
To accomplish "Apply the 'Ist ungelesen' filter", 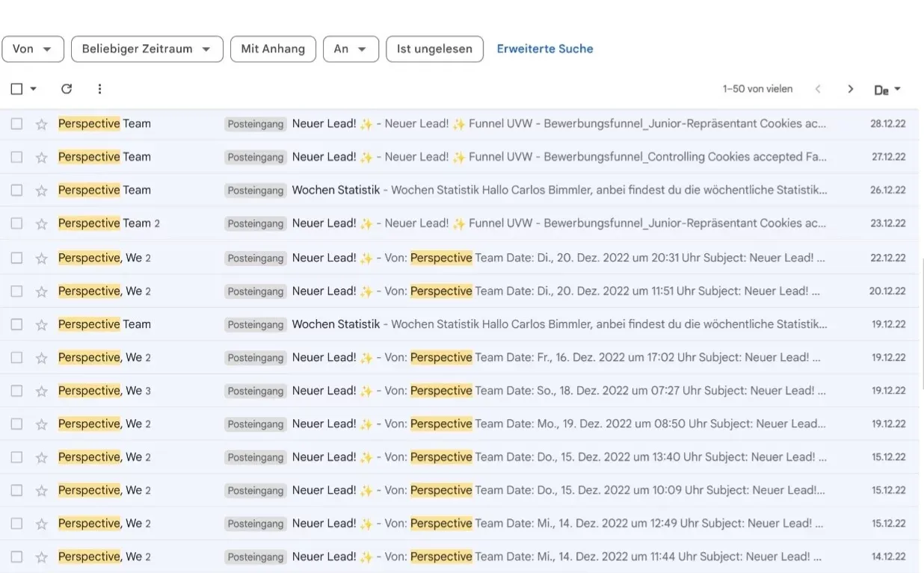I will [x=434, y=49].
